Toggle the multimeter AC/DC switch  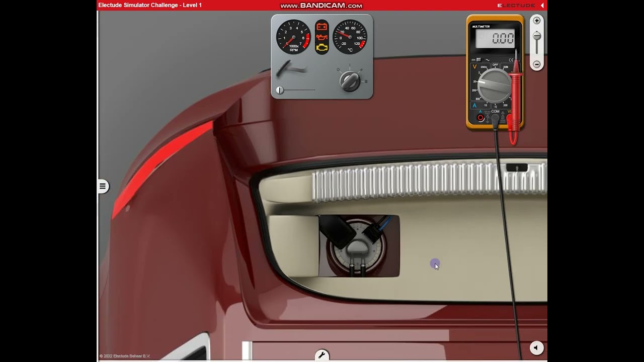coord(479,60)
